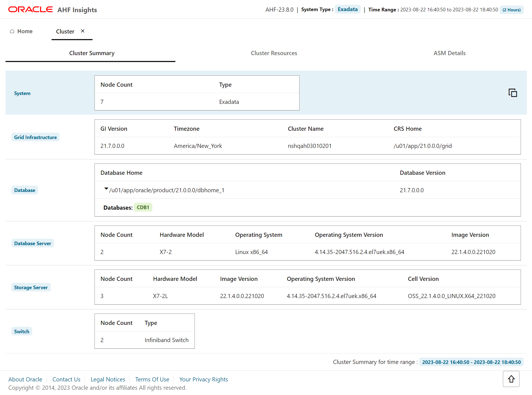Click Infiniband Switch type cell

click(166, 340)
